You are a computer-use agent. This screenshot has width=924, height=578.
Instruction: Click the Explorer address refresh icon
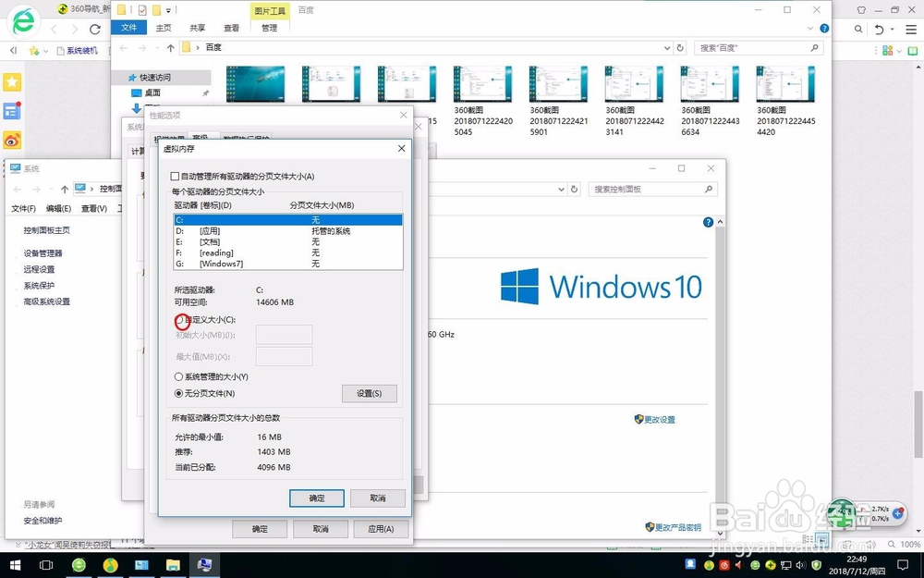click(680, 48)
